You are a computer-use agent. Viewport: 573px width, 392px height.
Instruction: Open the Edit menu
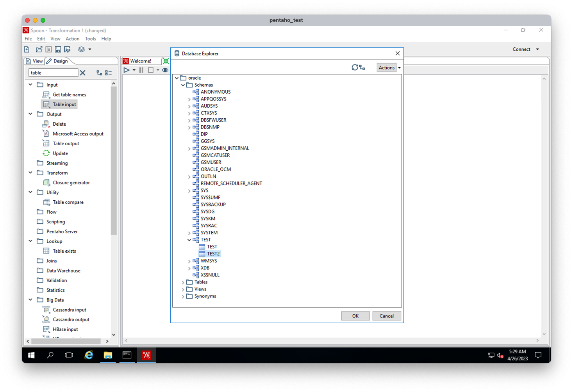coord(41,39)
